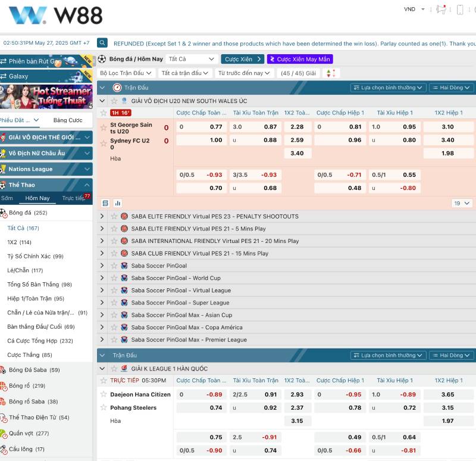Click the bar chart statistics icon
Screen dimensions: 476x461
pos(117,203)
